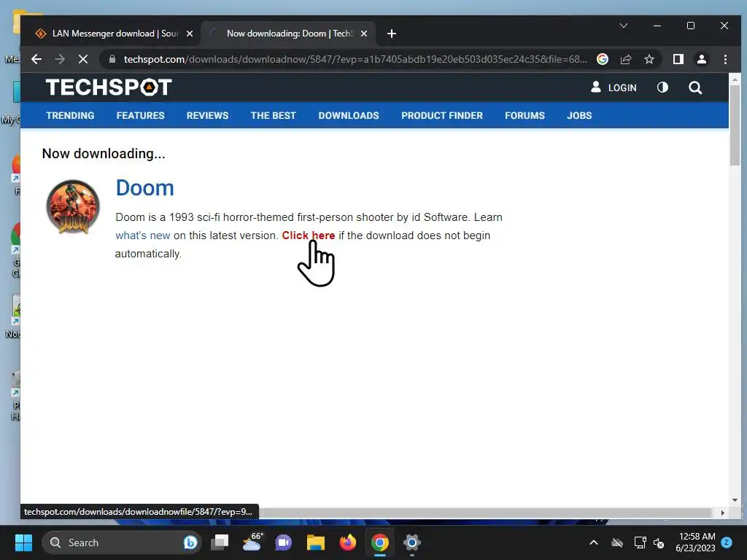Viewport: 747px width, 560px height.
Task: Click the padlock site info icon
Action: pos(112,59)
